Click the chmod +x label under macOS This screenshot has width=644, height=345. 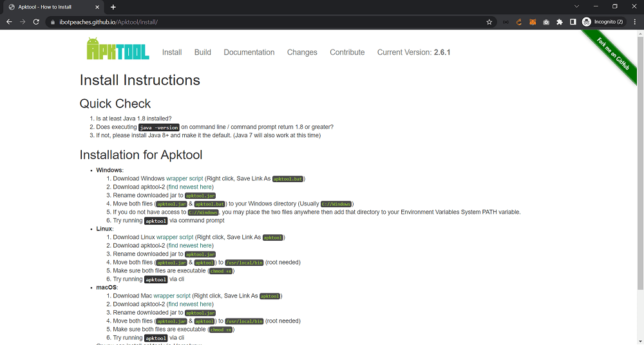(x=221, y=330)
